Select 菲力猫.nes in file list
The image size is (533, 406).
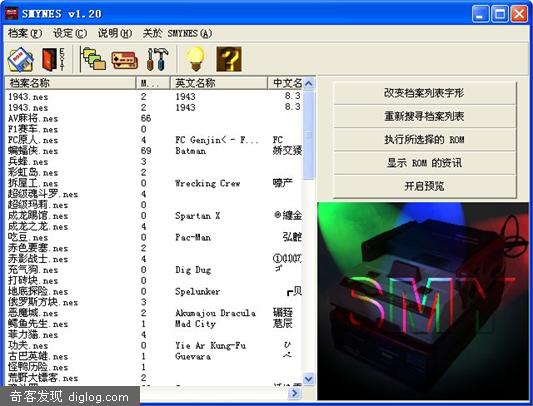point(33,335)
